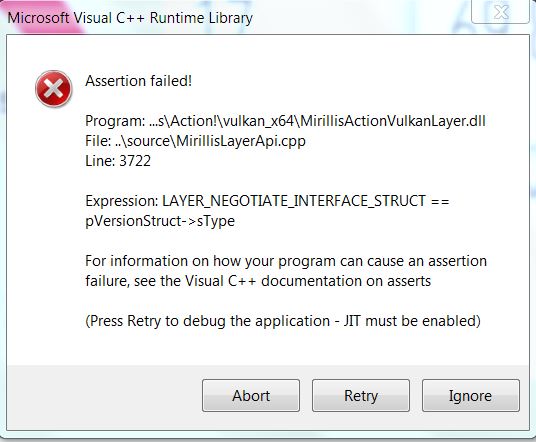The height and width of the screenshot is (442, 536).
Task: Click the Program path MirillisActionVulkanLayer.dll line
Action: tap(285, 121)
